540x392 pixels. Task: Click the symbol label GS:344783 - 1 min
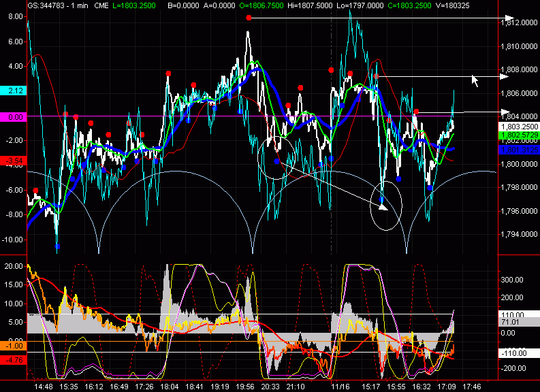click(58, 5)
